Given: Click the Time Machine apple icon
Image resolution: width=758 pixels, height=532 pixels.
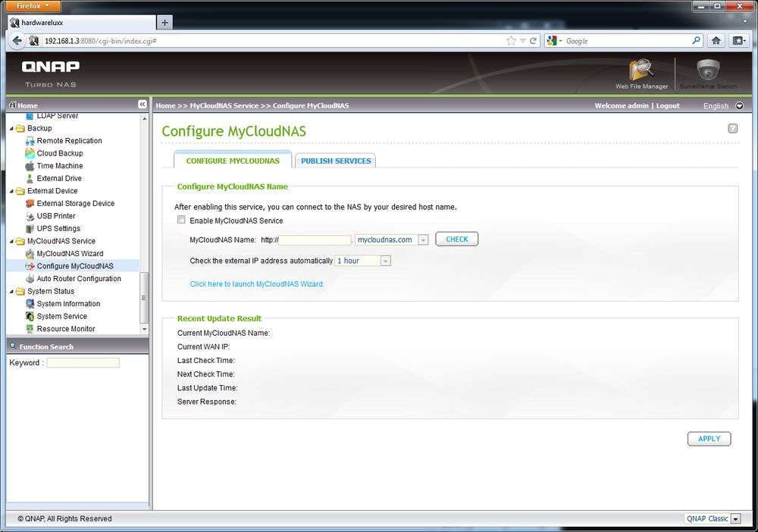Looking at the screenshot, I should (30, 166).
